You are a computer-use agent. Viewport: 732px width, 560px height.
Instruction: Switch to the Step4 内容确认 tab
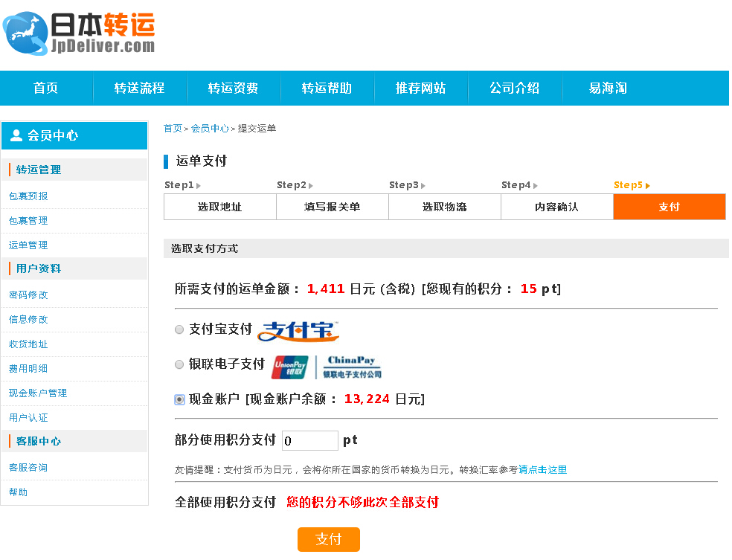coord(556,207)
